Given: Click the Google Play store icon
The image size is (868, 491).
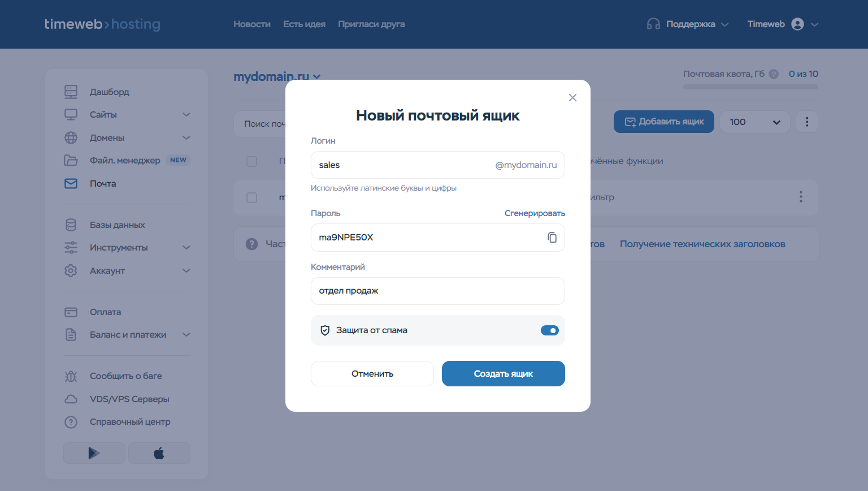Looking at the screenshot, I should 94,453.
